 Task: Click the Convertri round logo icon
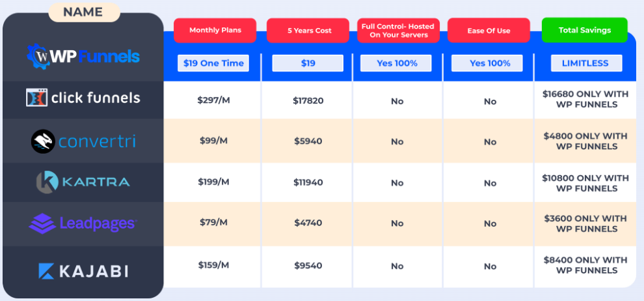[43, 141]
